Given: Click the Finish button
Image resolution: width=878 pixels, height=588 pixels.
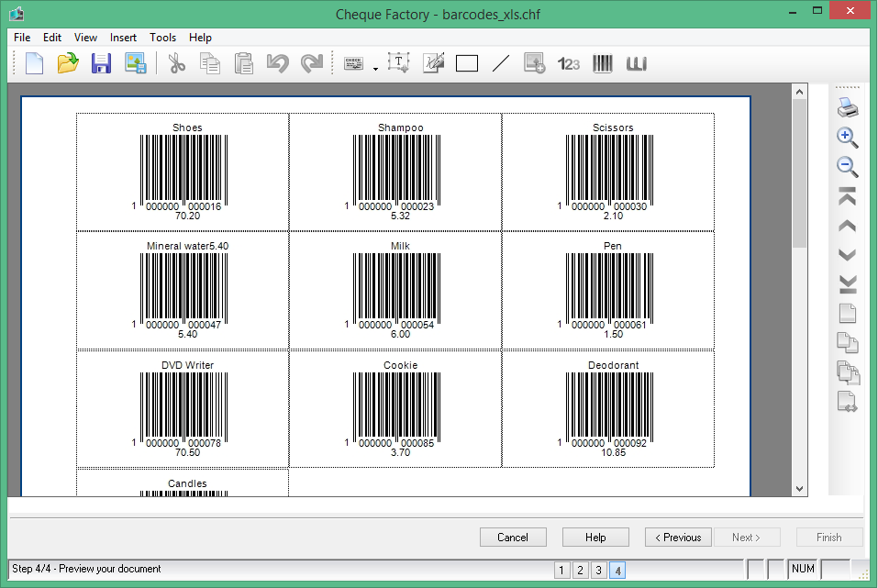Looking at the screenshot, I should [x=828, y=537].
